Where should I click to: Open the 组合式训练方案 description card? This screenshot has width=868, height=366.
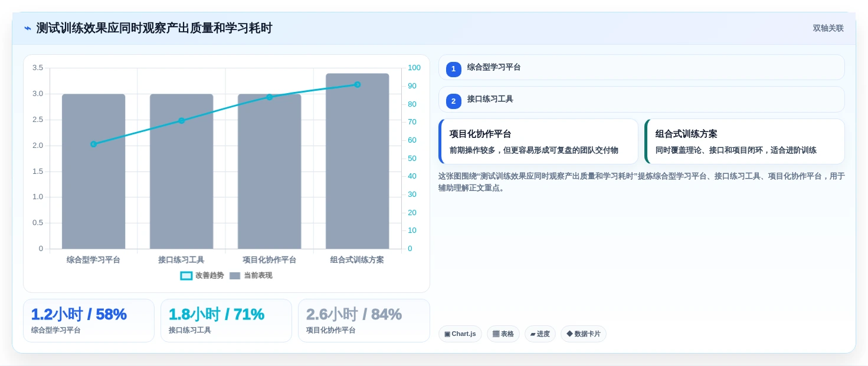744,141
